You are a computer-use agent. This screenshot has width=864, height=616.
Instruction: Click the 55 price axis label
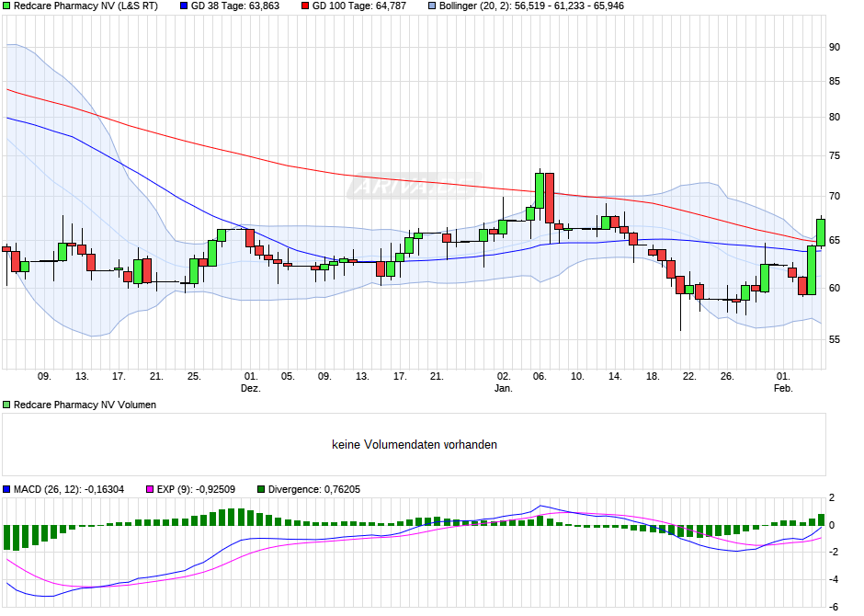pyautogui.click(x=835, y=340)
